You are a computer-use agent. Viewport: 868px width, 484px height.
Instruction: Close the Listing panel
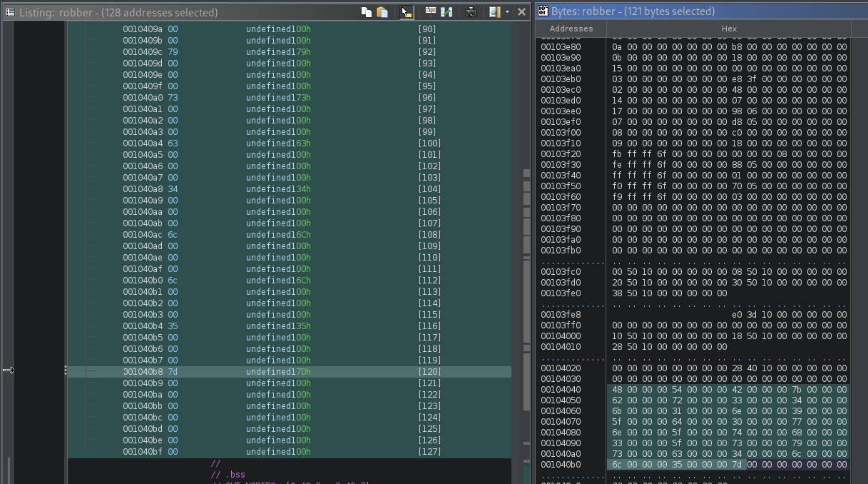point(521,12)
